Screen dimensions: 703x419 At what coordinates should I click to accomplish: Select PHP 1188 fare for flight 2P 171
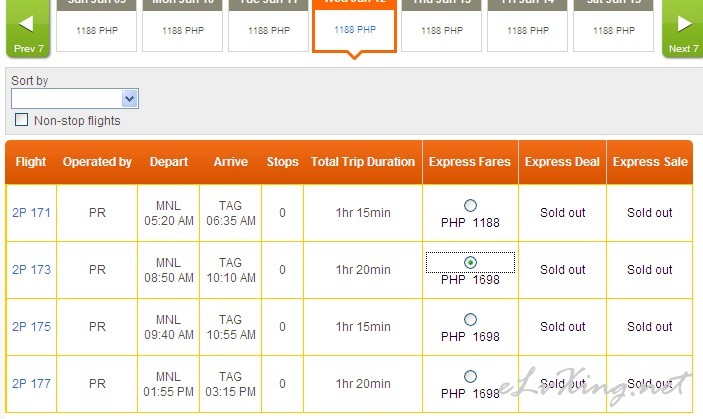coord(470,206)
